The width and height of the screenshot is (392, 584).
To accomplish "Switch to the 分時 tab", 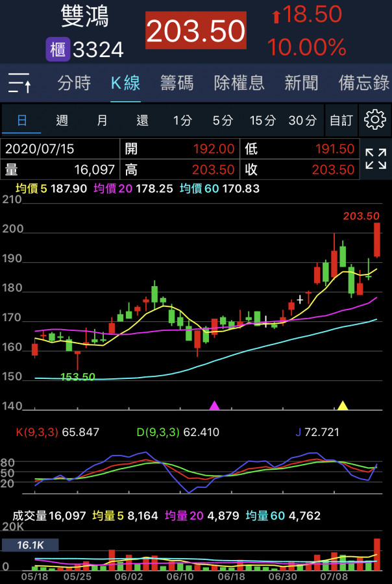I will (x=74, y=83).
